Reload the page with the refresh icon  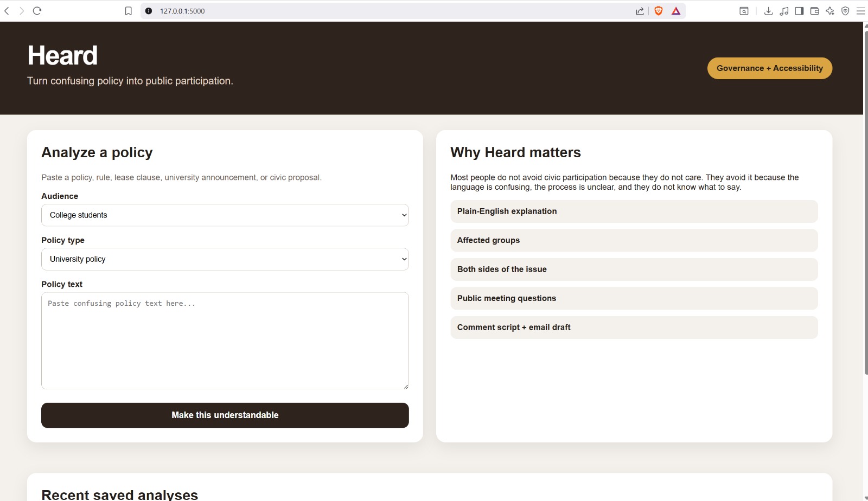37,11
